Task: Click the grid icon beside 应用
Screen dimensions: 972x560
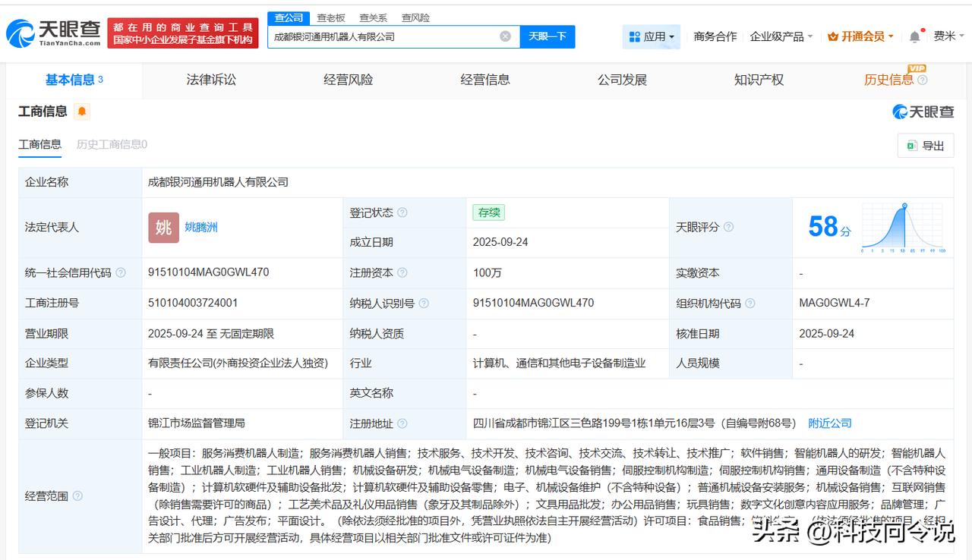Action: click(x=635, y=36)
